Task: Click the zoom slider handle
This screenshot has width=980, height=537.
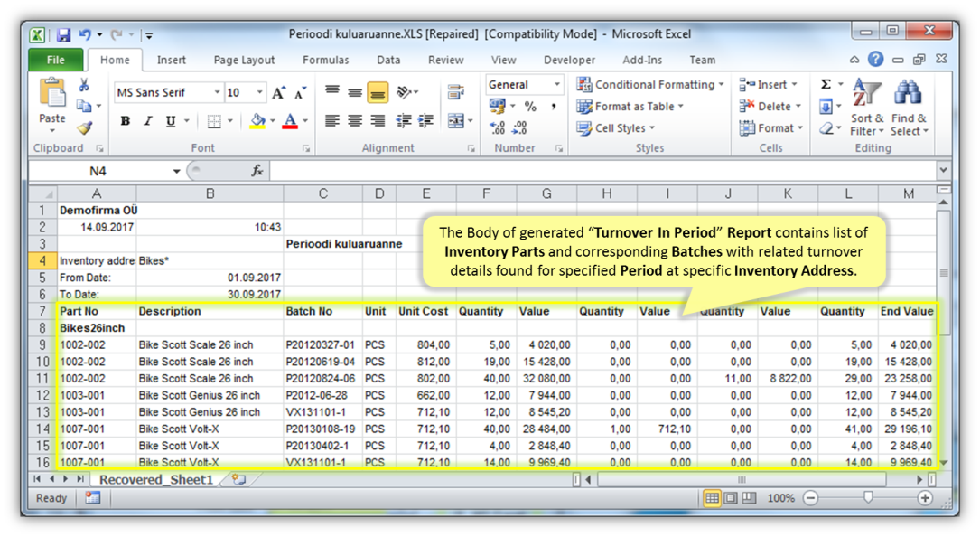Action: coord(868,498)
